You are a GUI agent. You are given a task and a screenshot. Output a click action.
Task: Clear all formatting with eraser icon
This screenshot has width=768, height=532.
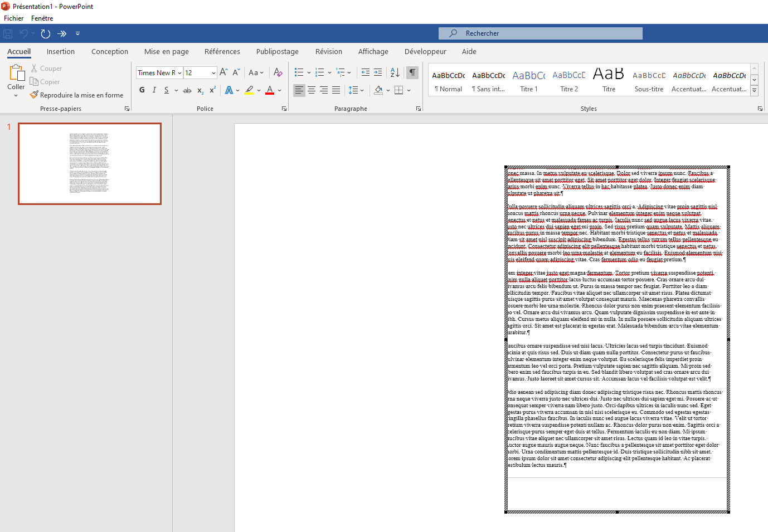tap(278, 72)
